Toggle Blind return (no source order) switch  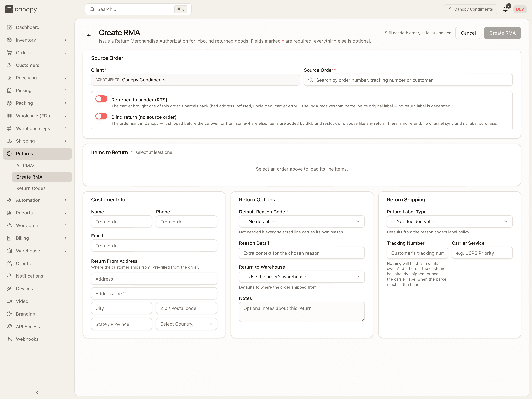(101, 116)
